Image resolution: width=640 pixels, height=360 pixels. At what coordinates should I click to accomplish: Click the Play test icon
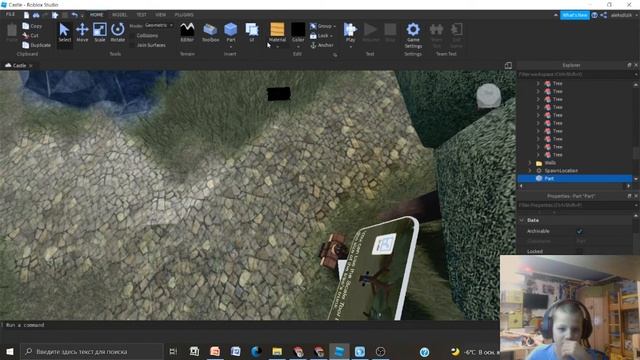click(350, 31)
